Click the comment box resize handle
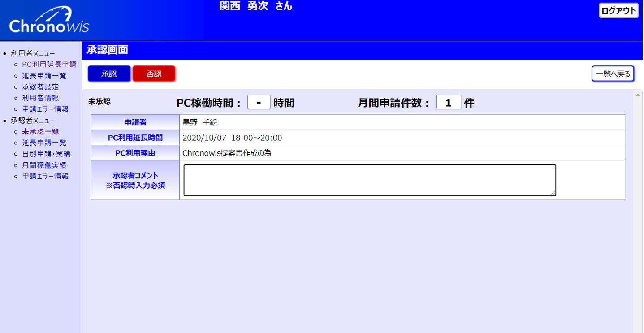This screenshot has height=333, width=644. pyautogui.click(x=553, y=193)
